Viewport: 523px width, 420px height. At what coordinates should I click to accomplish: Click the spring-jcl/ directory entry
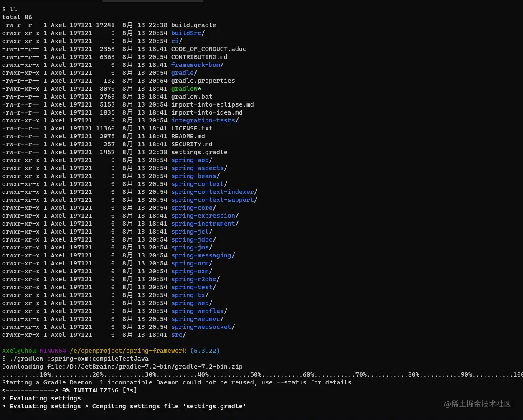pyautogui.click(x=192, y=232)
